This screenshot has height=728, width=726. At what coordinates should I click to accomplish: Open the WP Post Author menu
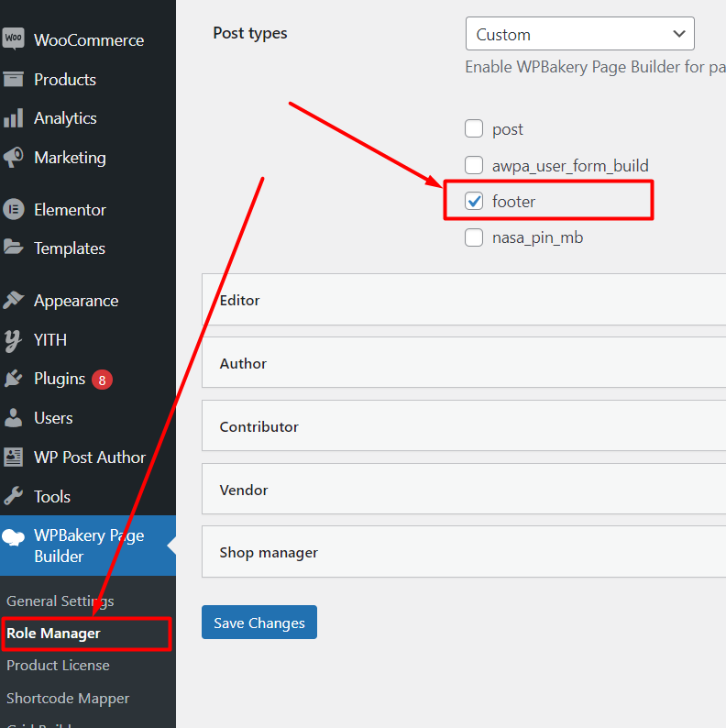click(x=88, y=458)
